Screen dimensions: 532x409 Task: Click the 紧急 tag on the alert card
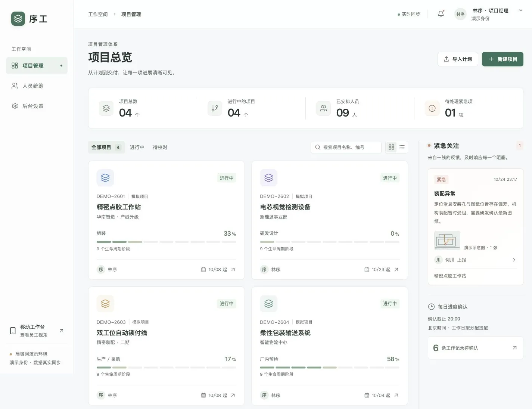point(441,179)
